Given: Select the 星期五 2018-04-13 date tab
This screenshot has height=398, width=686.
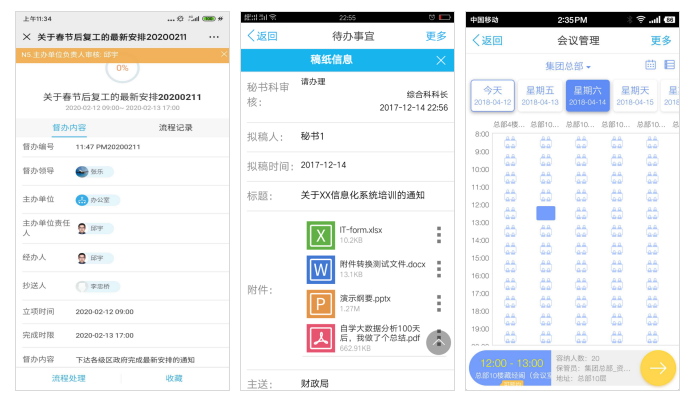Looking at the screenshot, I should 540,96.
